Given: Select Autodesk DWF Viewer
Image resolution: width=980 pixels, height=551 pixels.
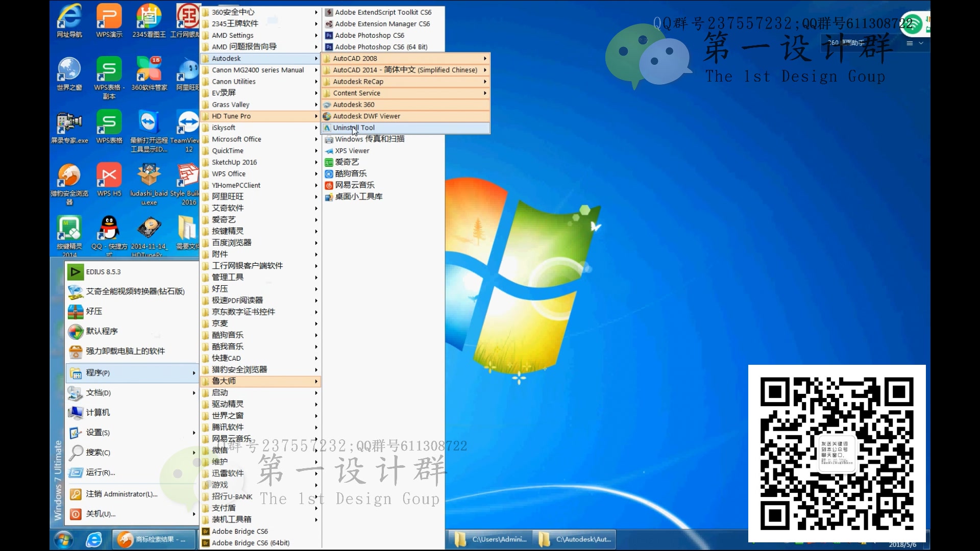Looking at the screenshot, I should [366, 116].
